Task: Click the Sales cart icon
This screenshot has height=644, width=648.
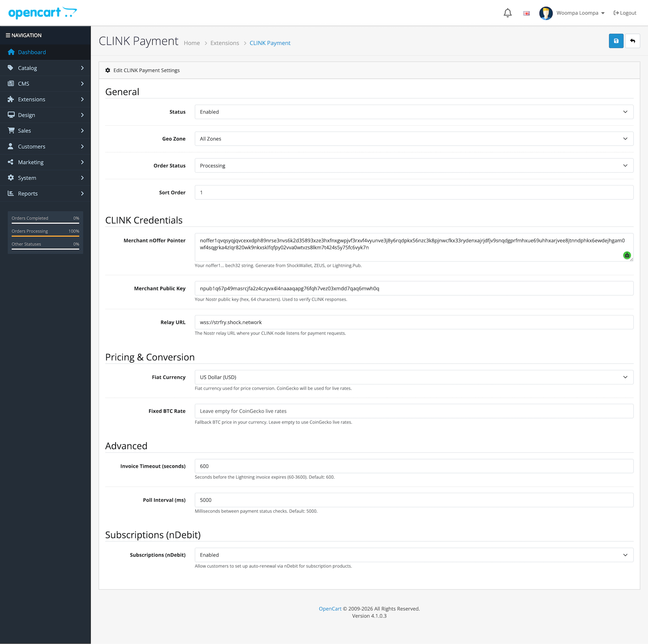Action: [11, 130]
